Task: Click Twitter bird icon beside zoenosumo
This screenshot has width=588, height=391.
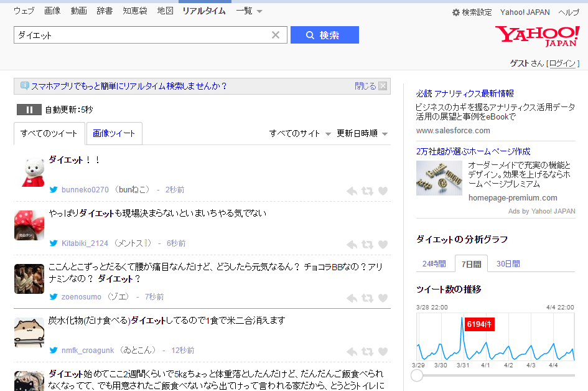Action: [54, 297]
